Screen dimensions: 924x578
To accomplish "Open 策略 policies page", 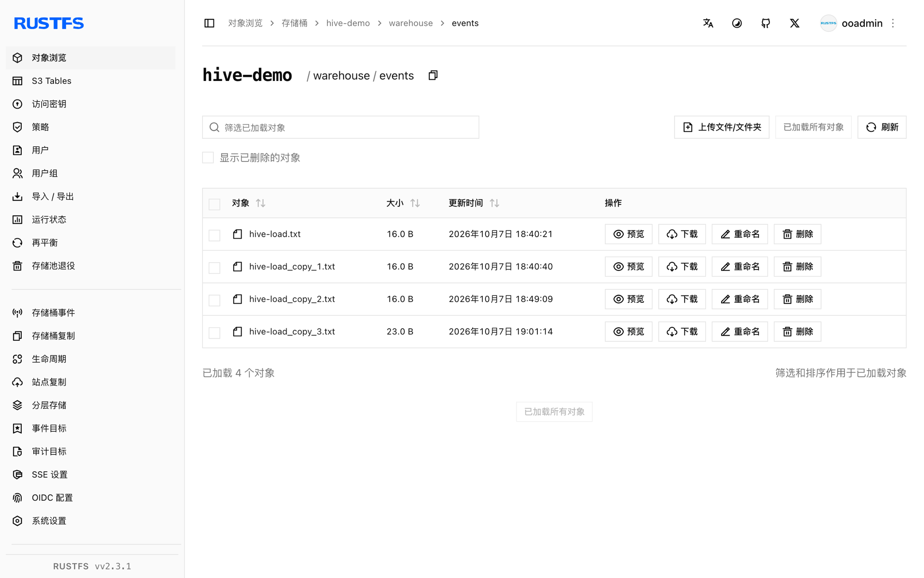I will coord(91,127).
